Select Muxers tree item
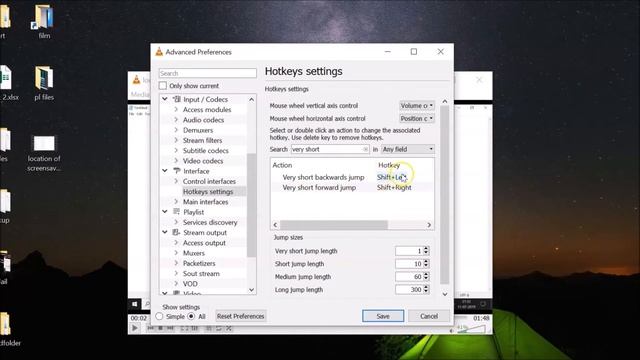The height and width of the screenshot is (360, 640). tap(194, 253)
